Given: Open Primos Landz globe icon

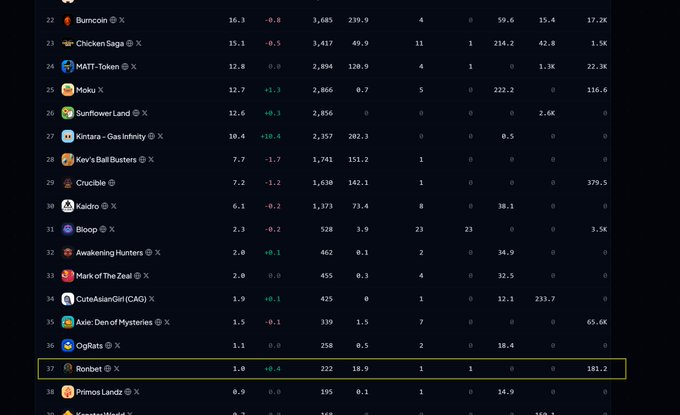Looking at the screenshot, I should click(128, 392).
